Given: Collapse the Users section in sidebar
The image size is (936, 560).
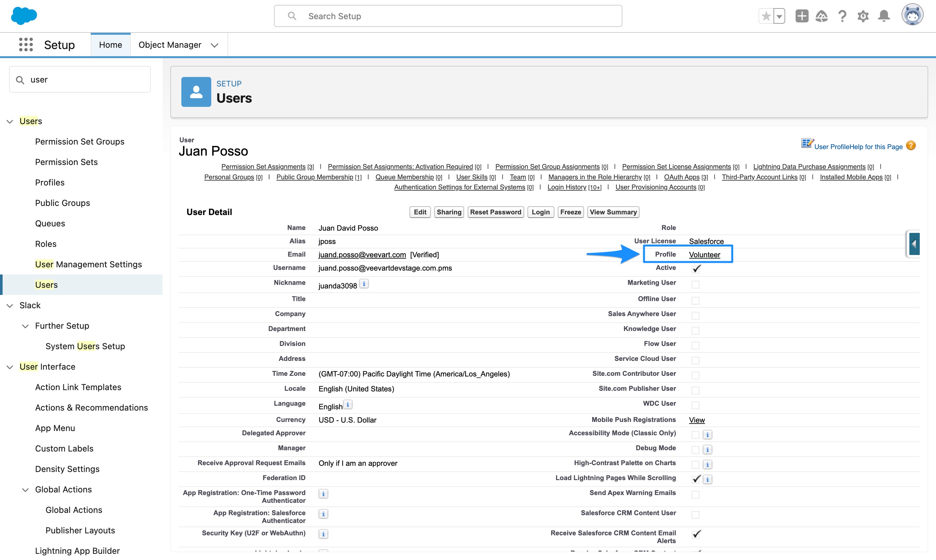Looking at the screenshot, I should click(9, 121).
